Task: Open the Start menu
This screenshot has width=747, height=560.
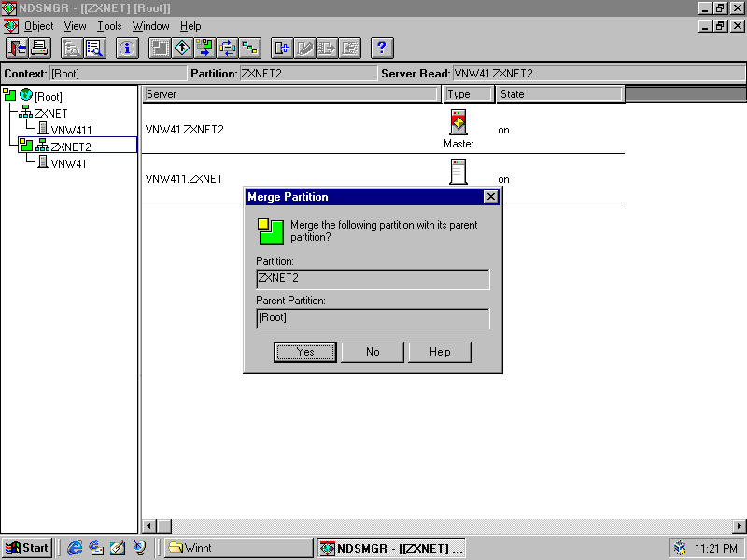Action: (28, 548)
